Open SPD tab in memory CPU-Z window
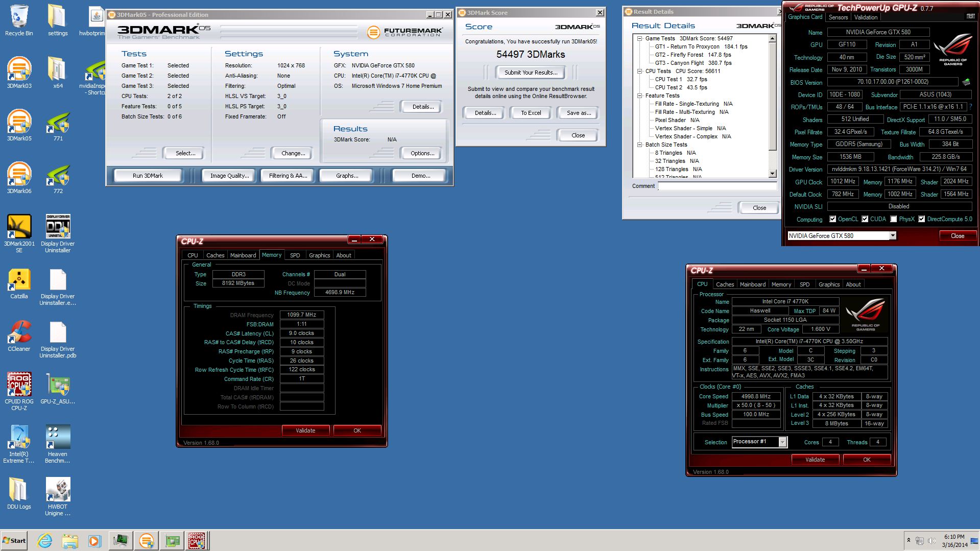980x551 pixels. coord(295,255)
